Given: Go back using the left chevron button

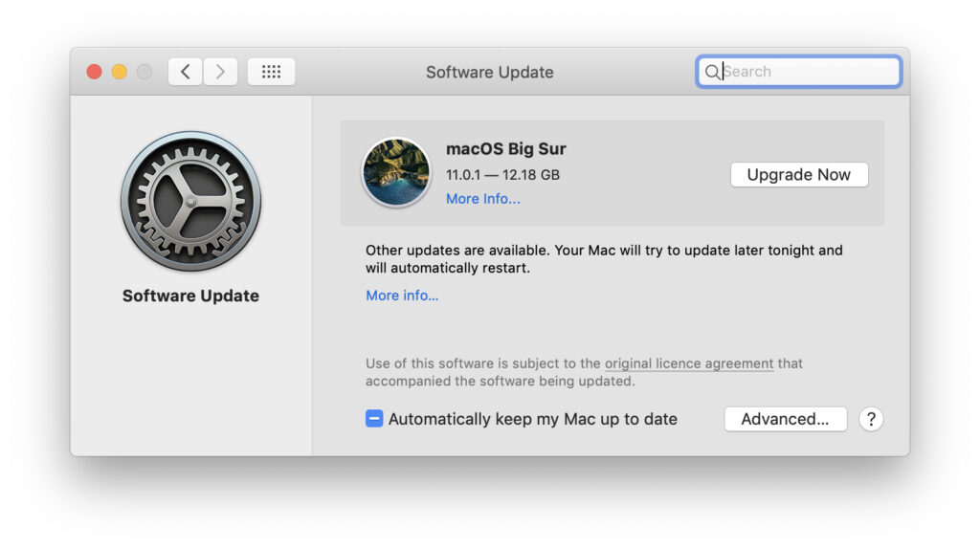Looking at the screenshot, I should point(186,72).
